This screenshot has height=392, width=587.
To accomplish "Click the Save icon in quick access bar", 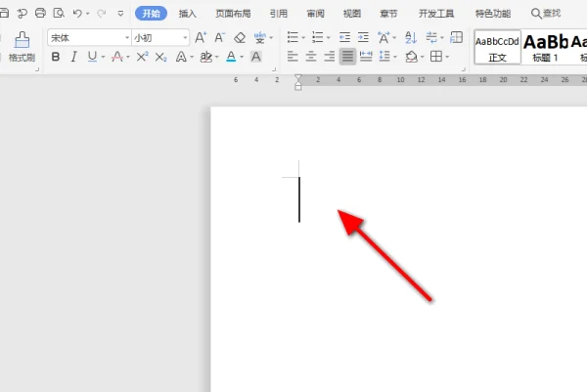I will coord(4,14).
